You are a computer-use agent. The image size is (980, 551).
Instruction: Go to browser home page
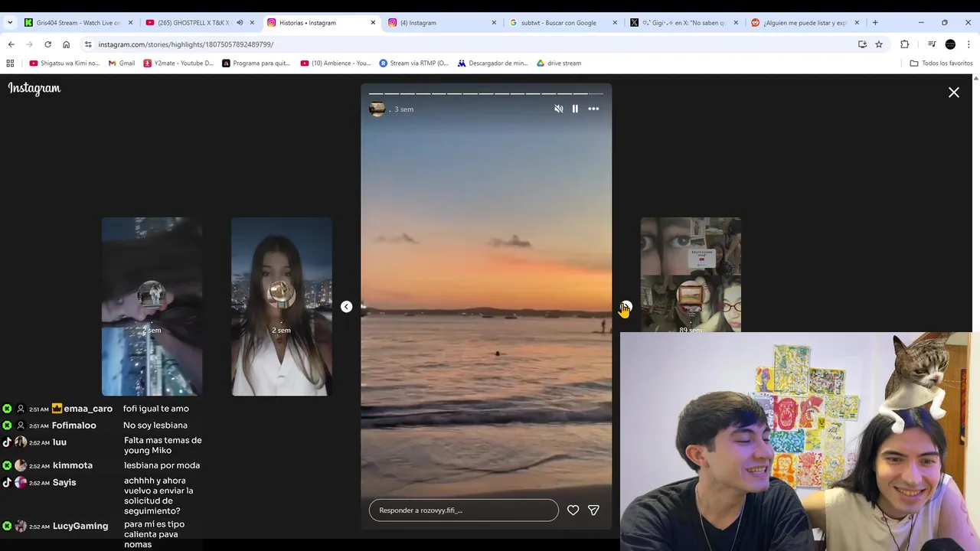pos(66,44)
